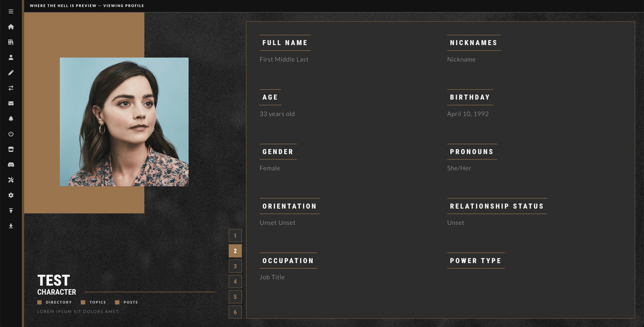Click the character portrait image
This screenshot has width=644, height=327.
coord(124,122)
